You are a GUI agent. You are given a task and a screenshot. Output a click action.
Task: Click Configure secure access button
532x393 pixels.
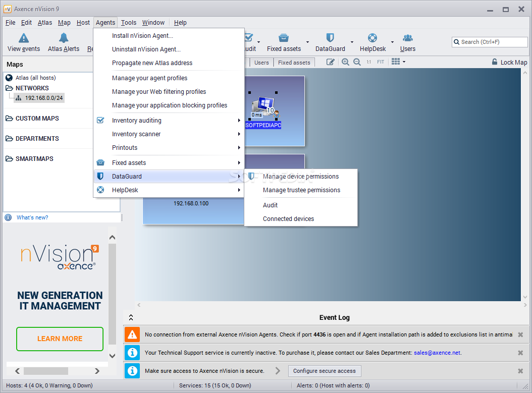[325, 371]
